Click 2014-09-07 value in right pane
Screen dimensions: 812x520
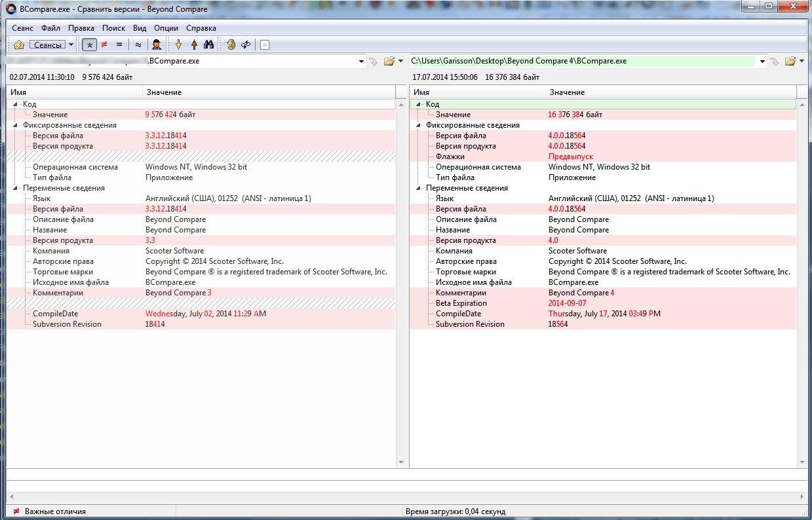568,303
